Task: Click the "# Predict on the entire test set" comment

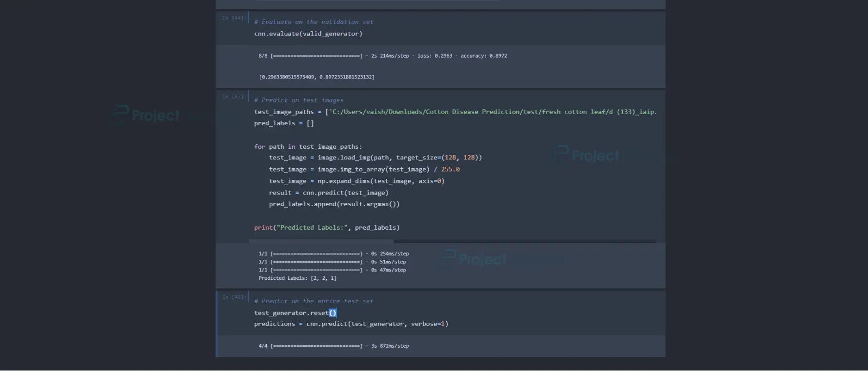Action: point(314,301)
